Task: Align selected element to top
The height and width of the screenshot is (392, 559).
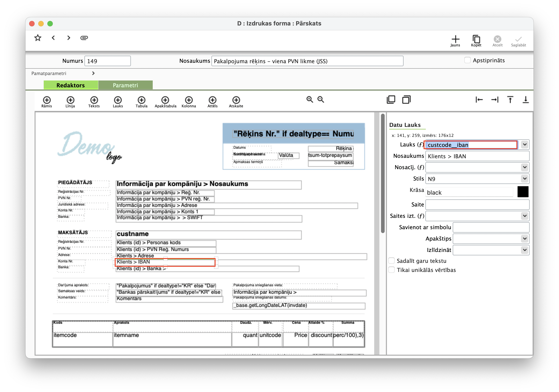Action: click(510, 99)
